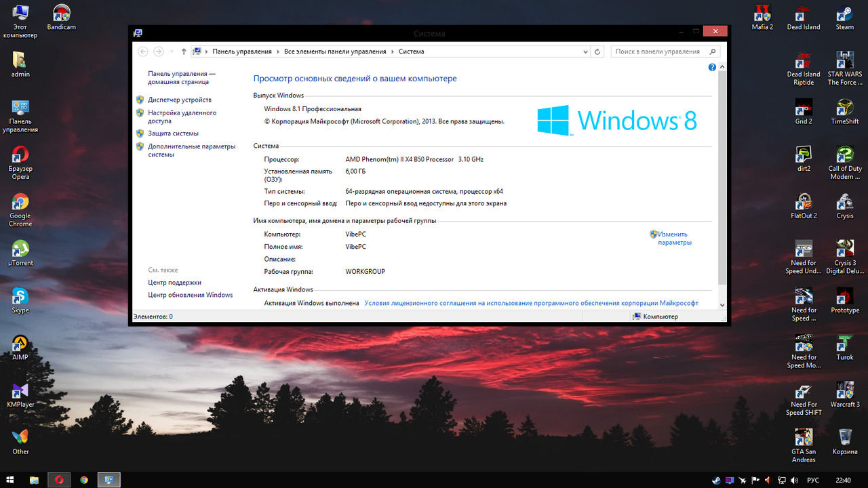Select the TimeShift desktop icon
The height and width of the screenshot is (488, 868).
point(845,112)
